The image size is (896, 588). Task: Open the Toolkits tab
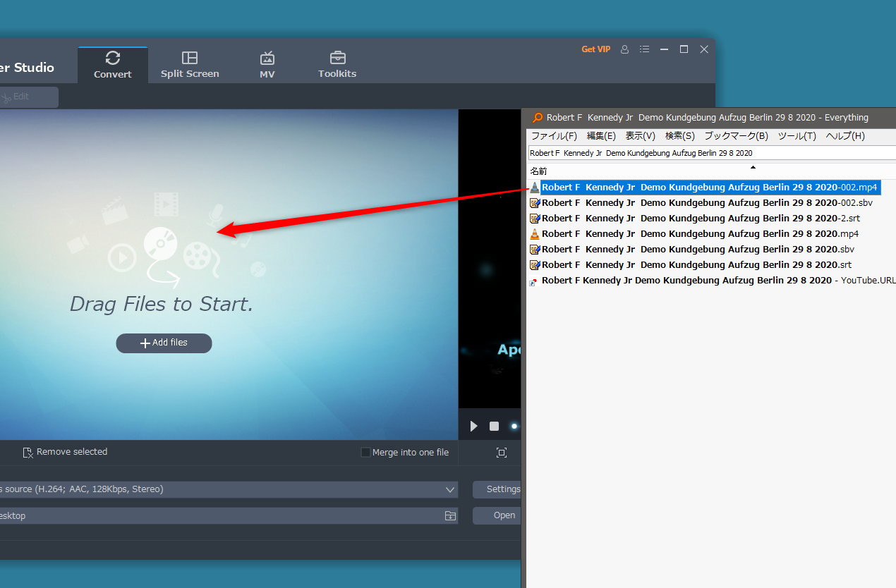point(337,65)
